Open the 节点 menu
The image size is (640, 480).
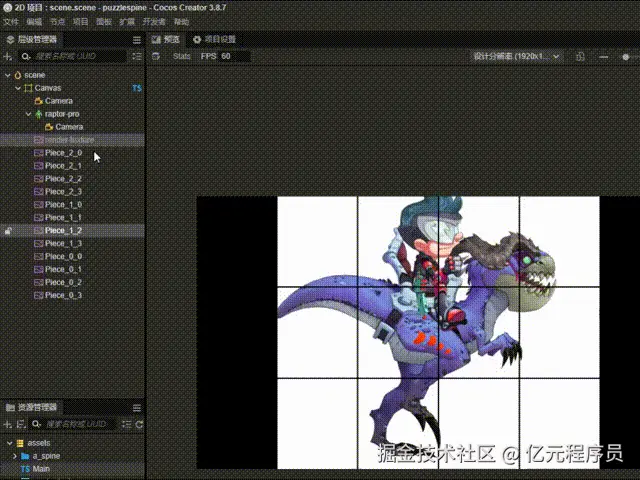[x=58, y=22]
